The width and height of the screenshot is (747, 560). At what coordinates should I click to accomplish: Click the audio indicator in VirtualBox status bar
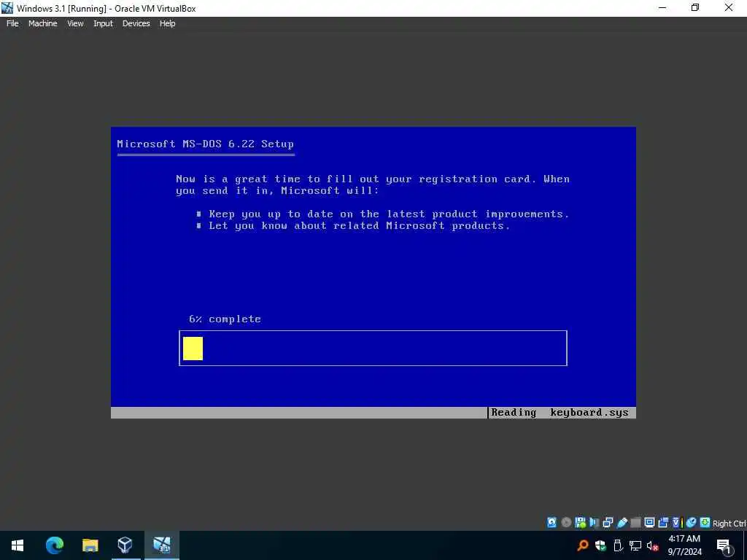click(x=594, y=522)
